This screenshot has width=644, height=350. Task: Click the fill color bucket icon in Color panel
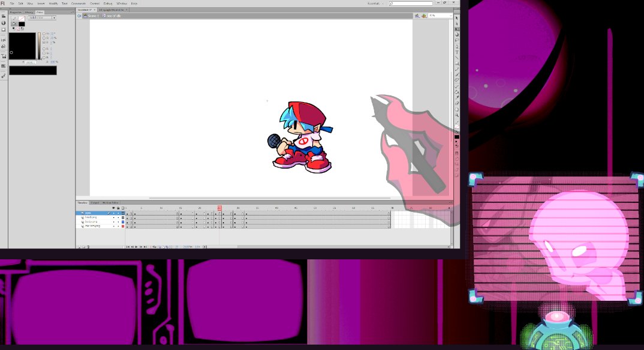click(x=14, y=24)
